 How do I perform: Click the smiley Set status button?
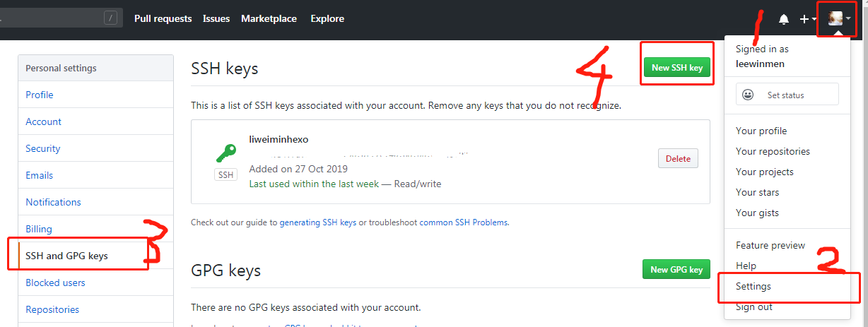click(787, 95)
